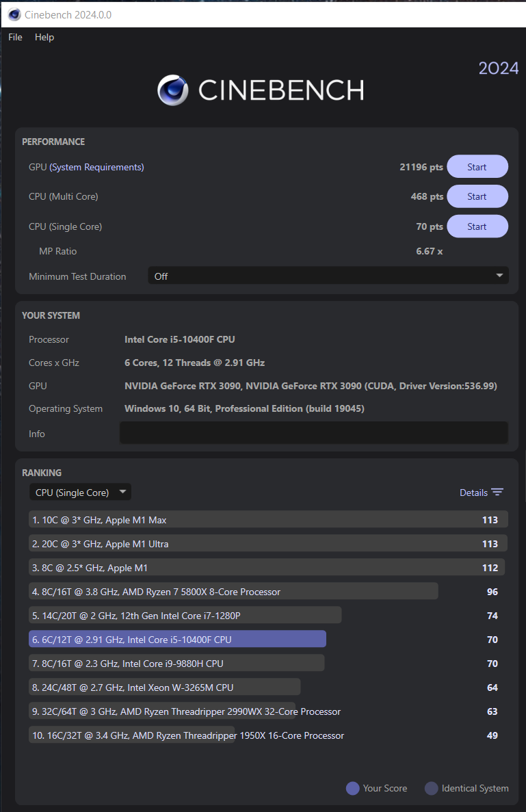The width and height of the screenshot is (526, 812).
Task: Click the CPU (Multi Core) label
Action: point(63,196)
